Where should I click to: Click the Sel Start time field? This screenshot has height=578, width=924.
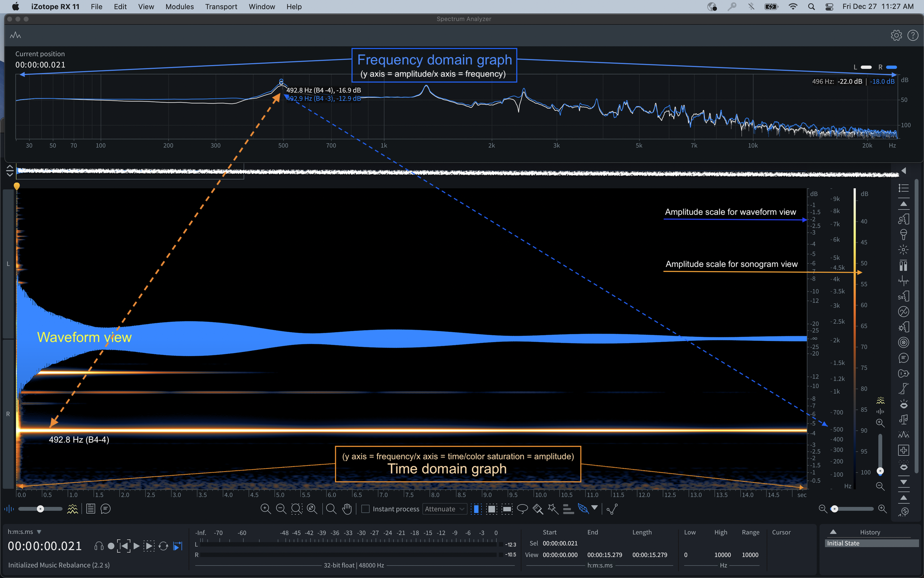(560, 543)
